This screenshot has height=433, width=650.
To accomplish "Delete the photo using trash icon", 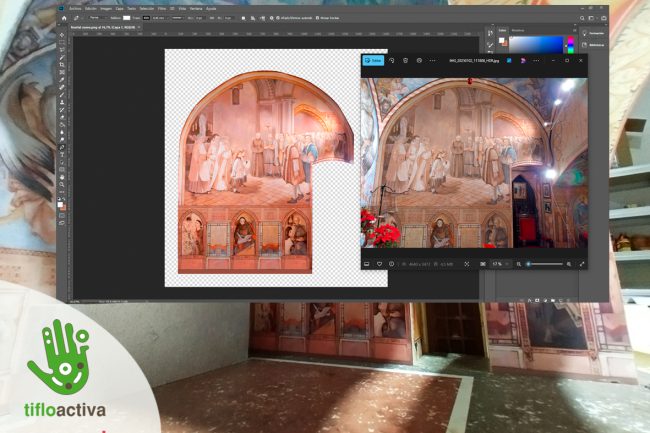I will coord(405,60).
